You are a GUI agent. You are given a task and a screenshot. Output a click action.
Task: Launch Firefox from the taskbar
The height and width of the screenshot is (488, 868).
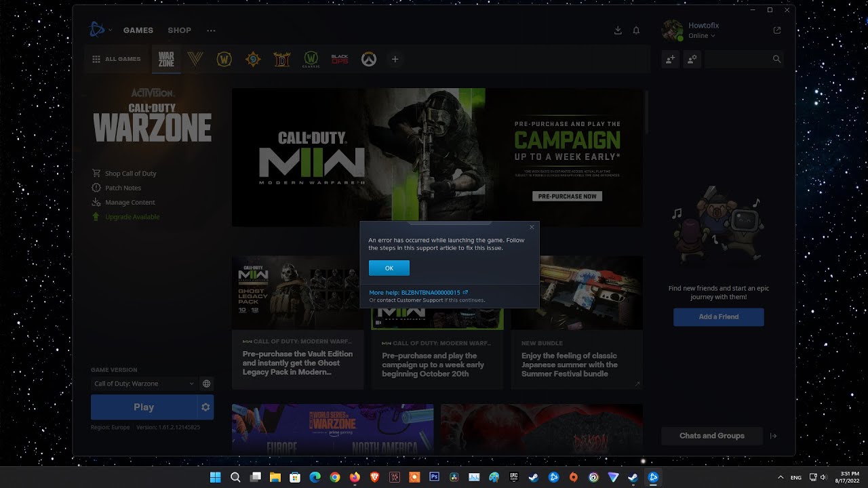(355, 477)
